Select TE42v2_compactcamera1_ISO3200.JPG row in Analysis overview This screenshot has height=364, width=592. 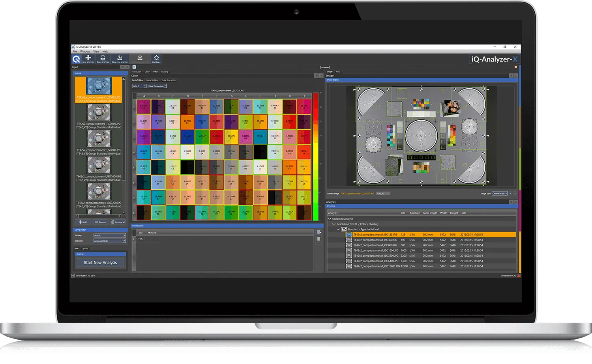click(x=431, y=256)
